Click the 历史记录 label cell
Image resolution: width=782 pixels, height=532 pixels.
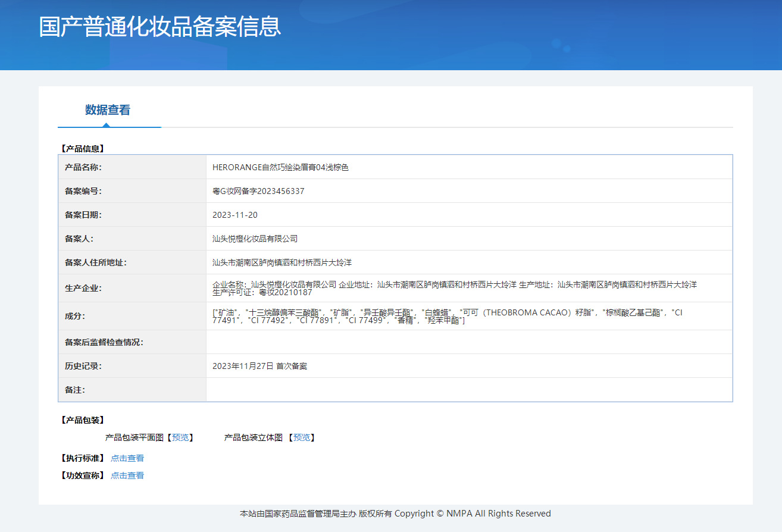(132, 366)
